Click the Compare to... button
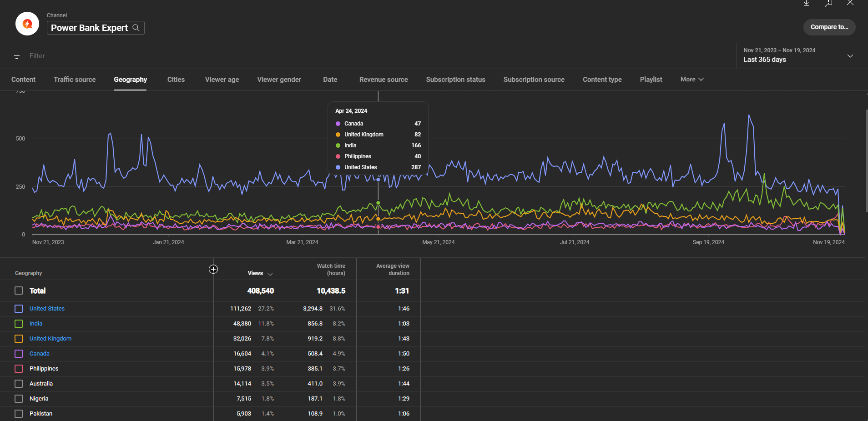Viewport: 868px width, 421px height. point(829,27)
